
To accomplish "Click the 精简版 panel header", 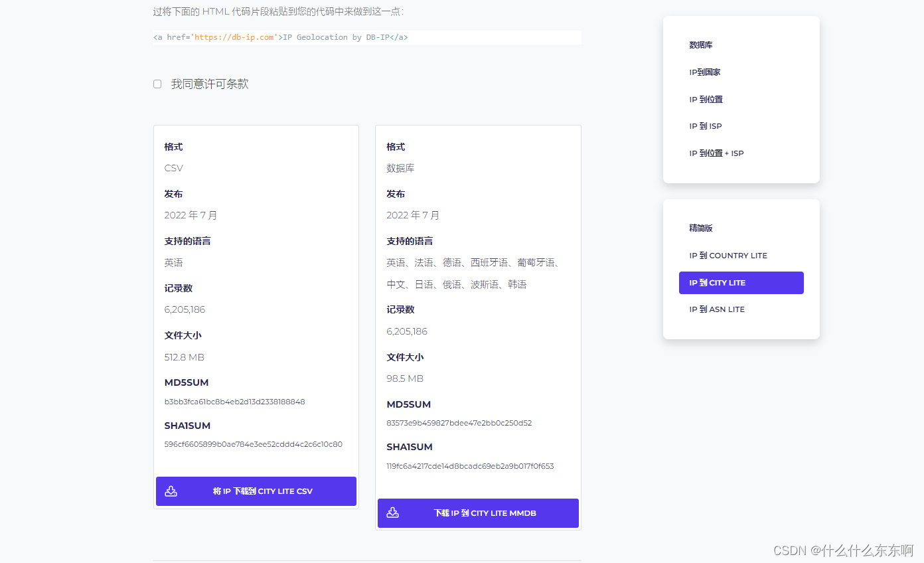I will [x=701, y=228].
